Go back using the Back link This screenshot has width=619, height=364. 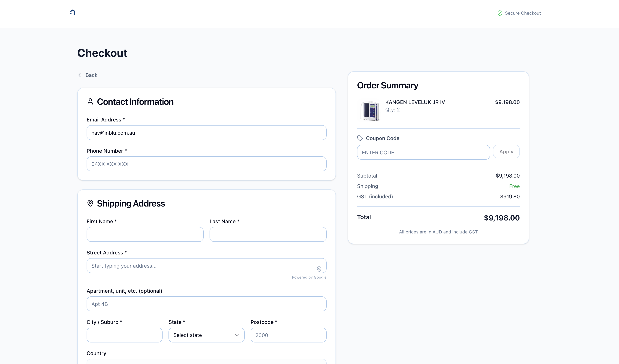click(x=88, y=75)
